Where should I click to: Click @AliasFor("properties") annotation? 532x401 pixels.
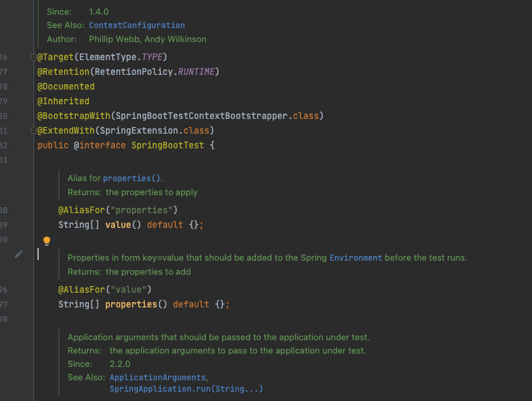coord(118,211)
